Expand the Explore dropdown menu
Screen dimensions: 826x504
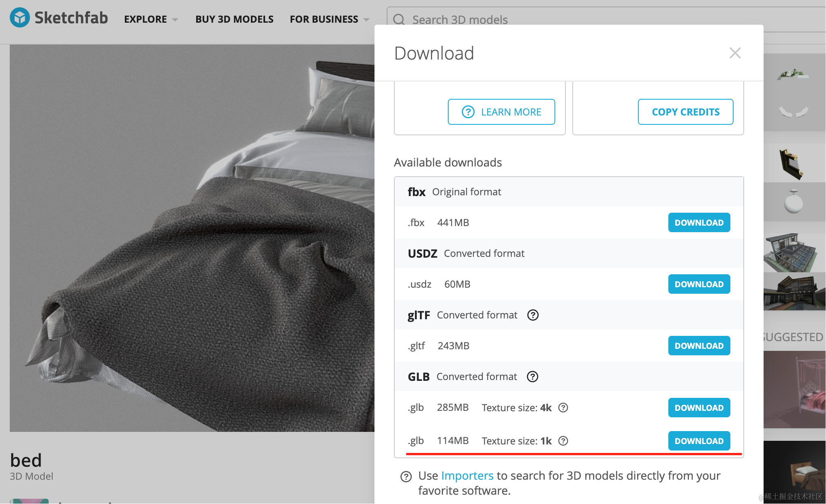[151, 19]
